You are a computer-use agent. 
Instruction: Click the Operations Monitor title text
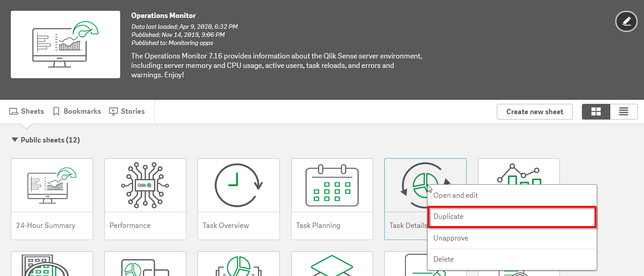(163, 16)
